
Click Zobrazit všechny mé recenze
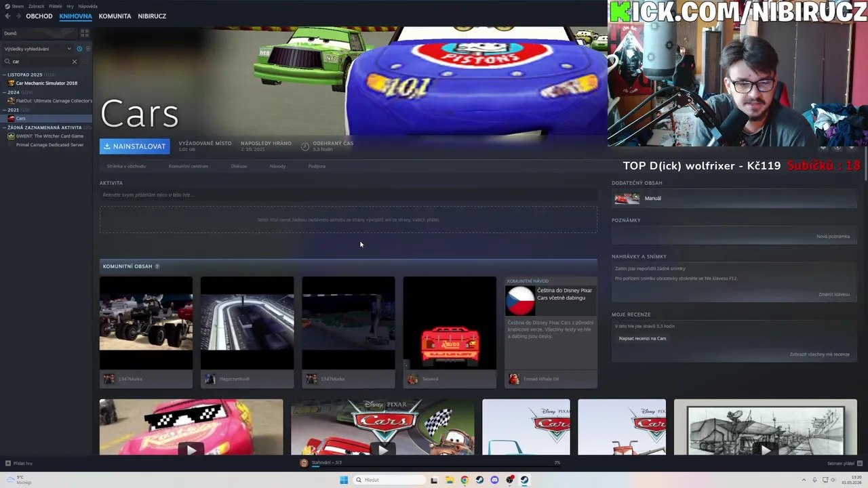(819, 354)
